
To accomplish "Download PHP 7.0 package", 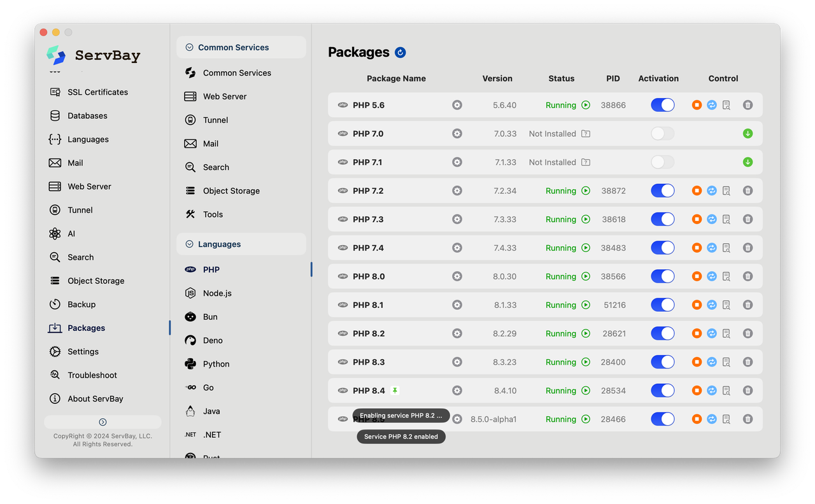I will coord(748,134).
